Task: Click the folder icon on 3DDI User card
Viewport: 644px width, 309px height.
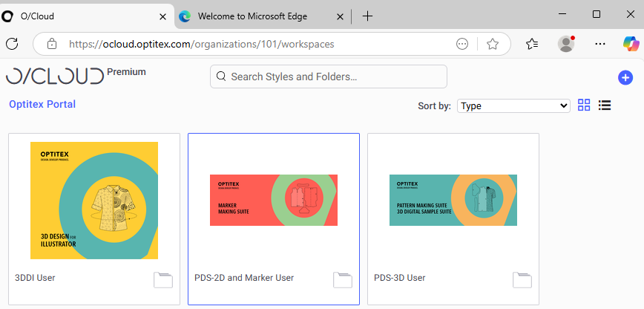Action: coord(163,280)
